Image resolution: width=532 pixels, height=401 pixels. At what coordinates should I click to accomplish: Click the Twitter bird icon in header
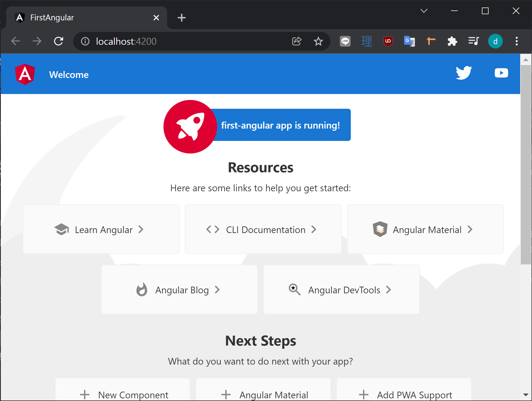point(464,73)
